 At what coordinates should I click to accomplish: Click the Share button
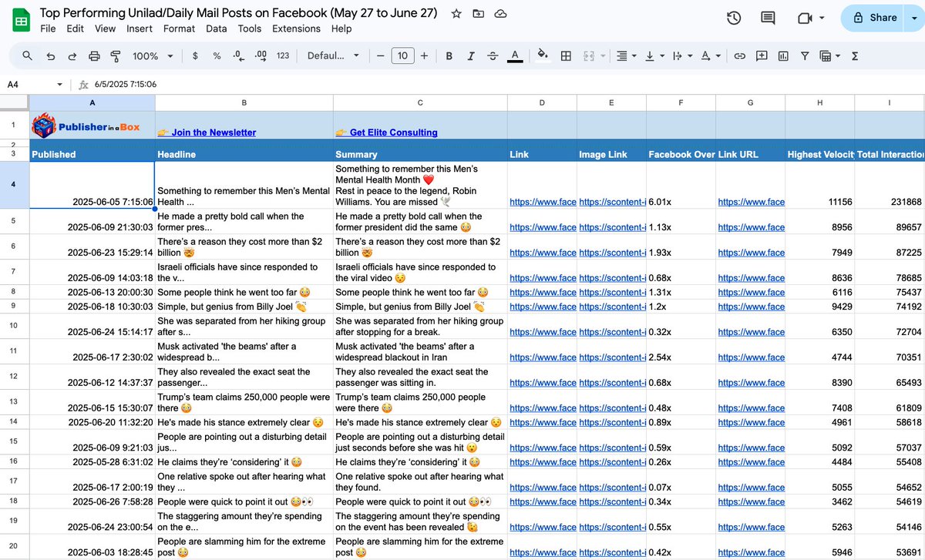coord(871,18)
